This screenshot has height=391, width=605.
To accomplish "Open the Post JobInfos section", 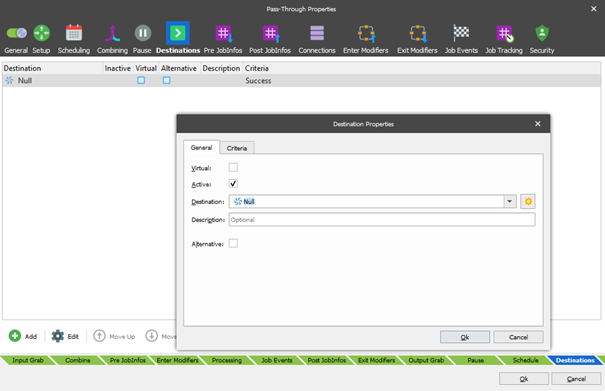I will click(x=270, y=39).
